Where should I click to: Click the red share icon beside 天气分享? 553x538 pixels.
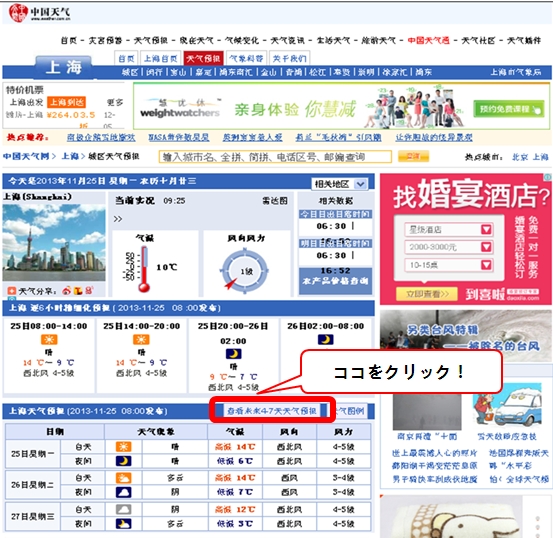tap(12, 291)
